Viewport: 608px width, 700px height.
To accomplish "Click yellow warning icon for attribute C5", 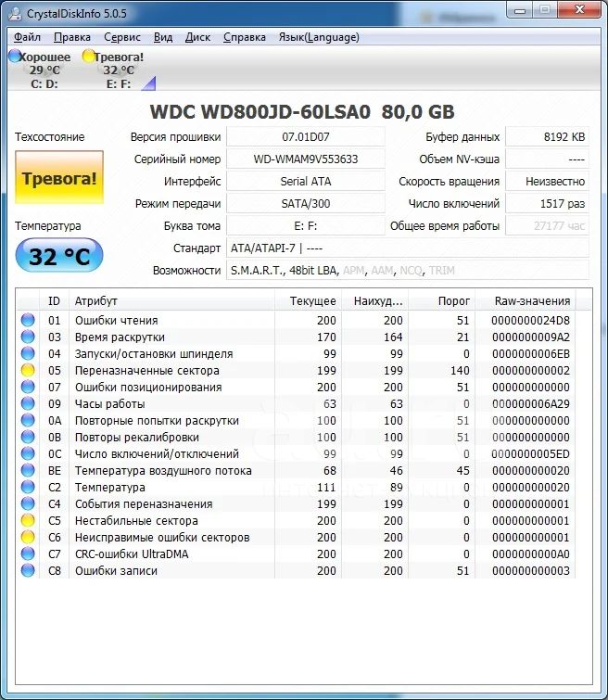I will point(28,520).
